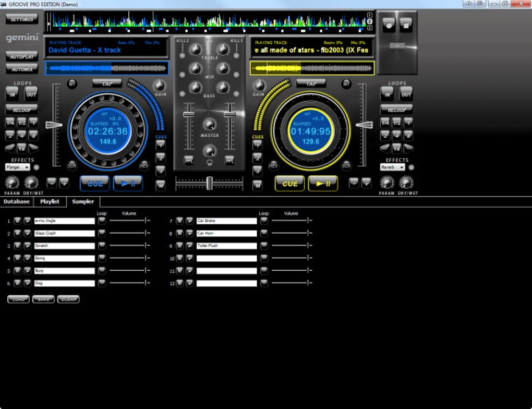
Task: Click the crossfader slider below the mixer
Action: coord(209,183)
